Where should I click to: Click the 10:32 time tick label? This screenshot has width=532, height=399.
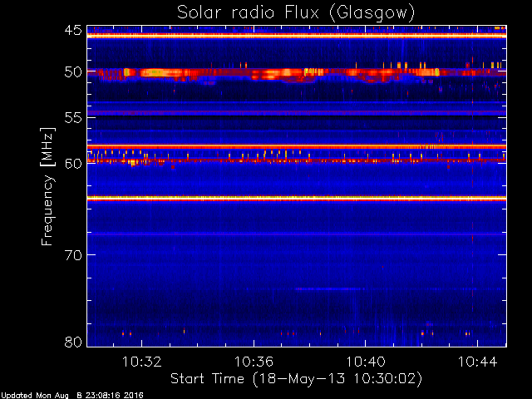pyautogui.click(x=142, y=362)
